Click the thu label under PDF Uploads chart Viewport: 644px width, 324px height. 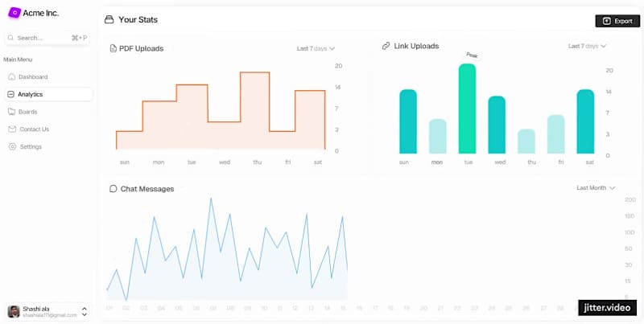[x=258, y=162]
